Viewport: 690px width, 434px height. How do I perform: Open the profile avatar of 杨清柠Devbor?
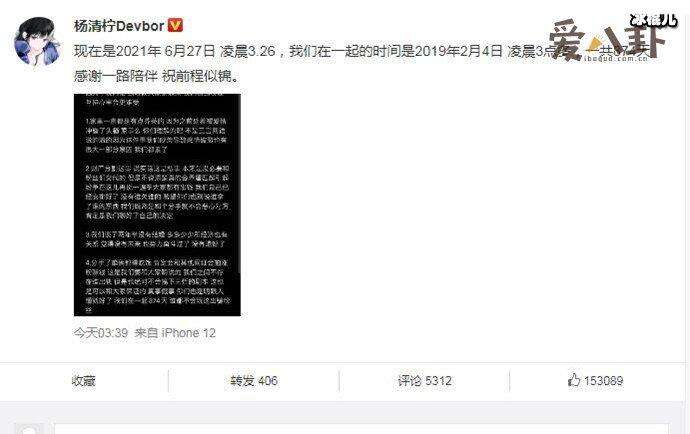coord(37,42)
